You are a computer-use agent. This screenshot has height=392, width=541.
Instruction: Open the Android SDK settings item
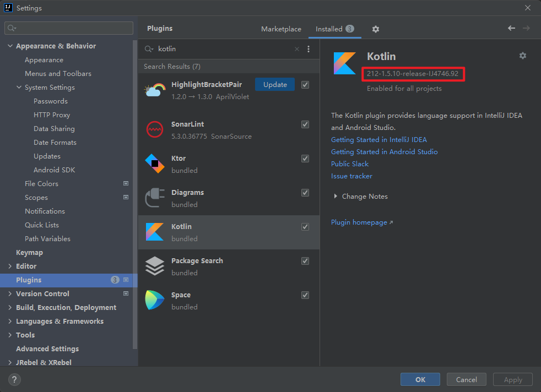[x=54, y=170]
